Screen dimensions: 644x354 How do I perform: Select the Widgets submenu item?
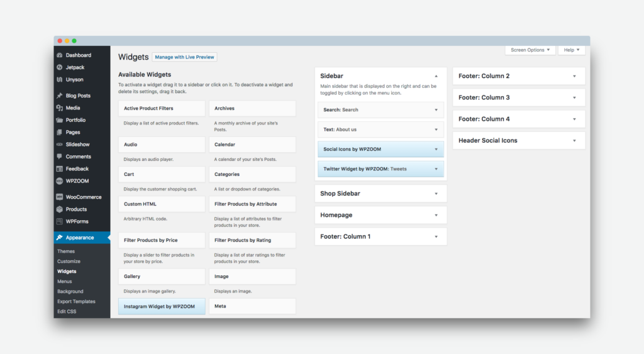coord(67,272)
